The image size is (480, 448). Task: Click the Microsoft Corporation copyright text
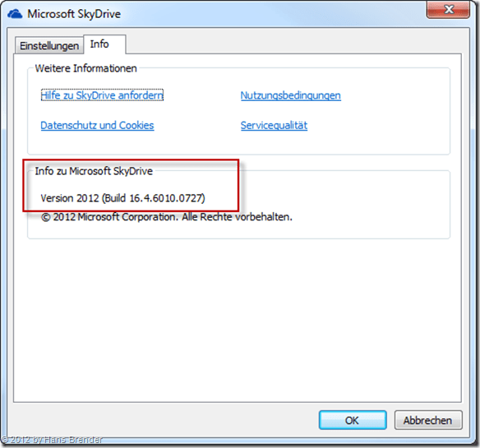click(167, 217)
